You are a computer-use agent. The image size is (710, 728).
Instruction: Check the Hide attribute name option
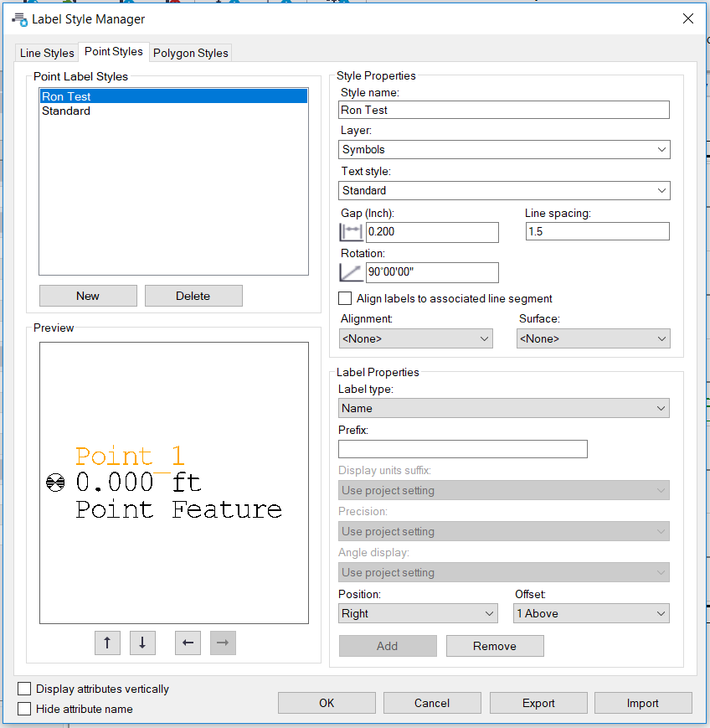24,709
